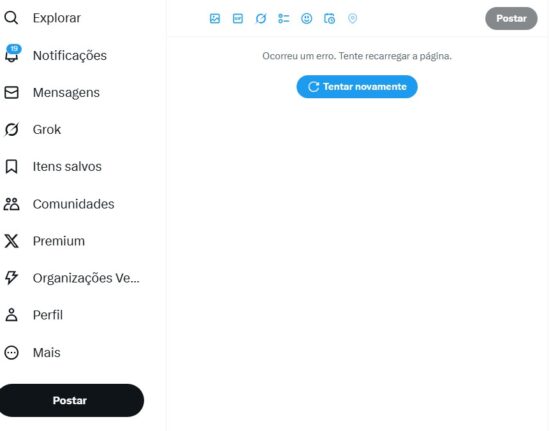This screenshot has width=551, height=431.
Task: Open the Notificações bell icon
Action: tap(12, 55)
